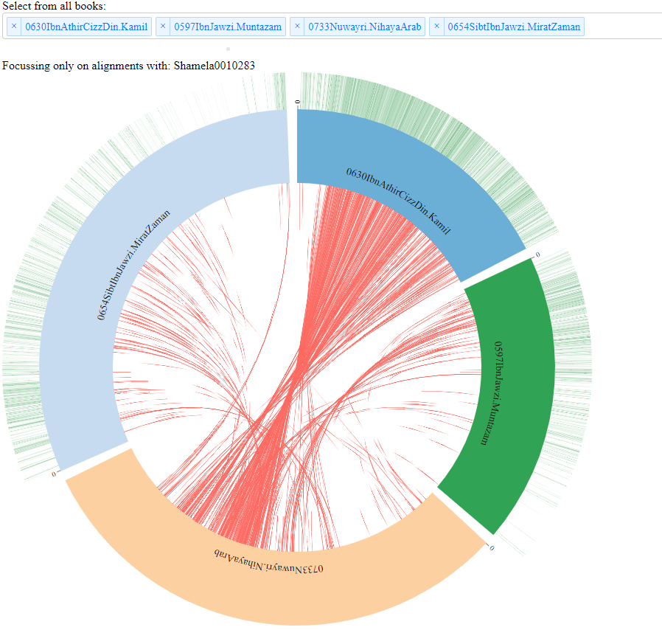Select the 0630IbnAthirCizzDin.Kamil book chip label
The width and height of the screenshot is (662, 644).
[85, 27]
